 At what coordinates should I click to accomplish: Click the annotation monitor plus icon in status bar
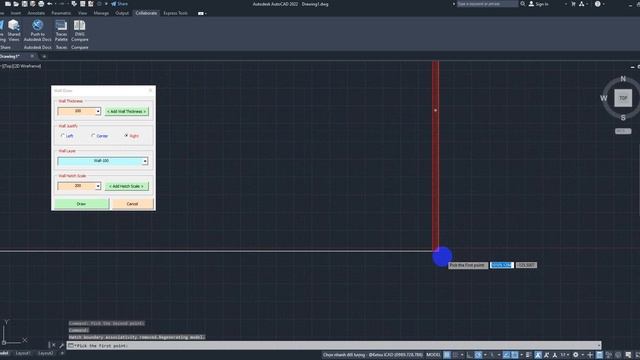590,355
